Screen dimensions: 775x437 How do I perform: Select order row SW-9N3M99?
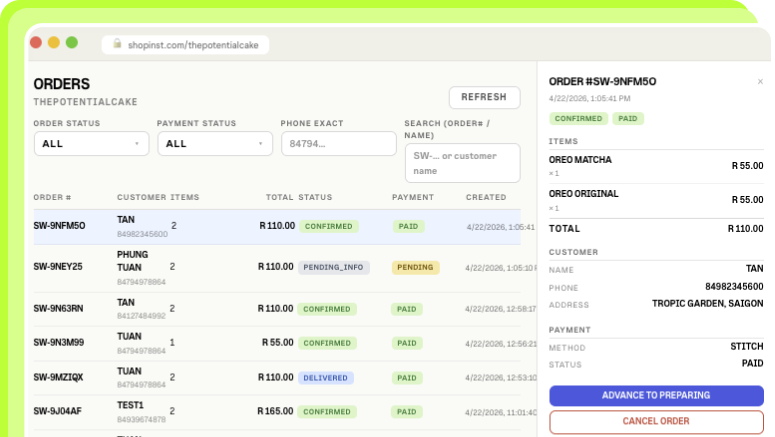(277, 343)
